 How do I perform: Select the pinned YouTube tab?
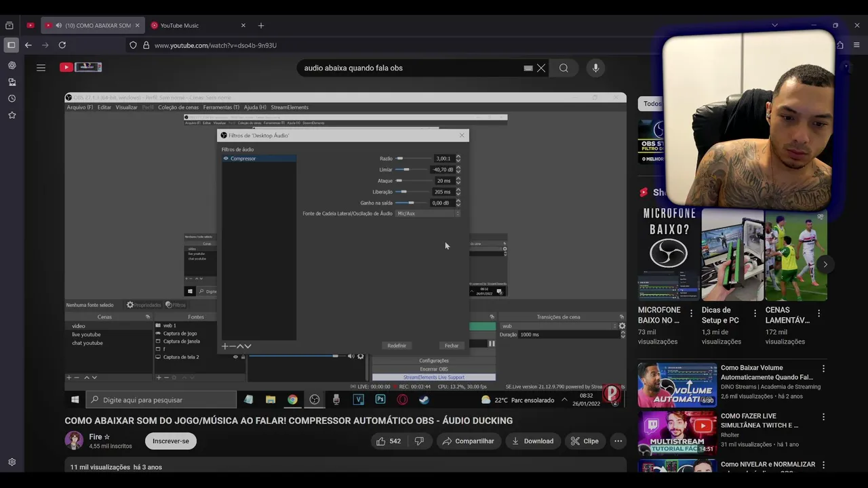[x=31, y=26]
